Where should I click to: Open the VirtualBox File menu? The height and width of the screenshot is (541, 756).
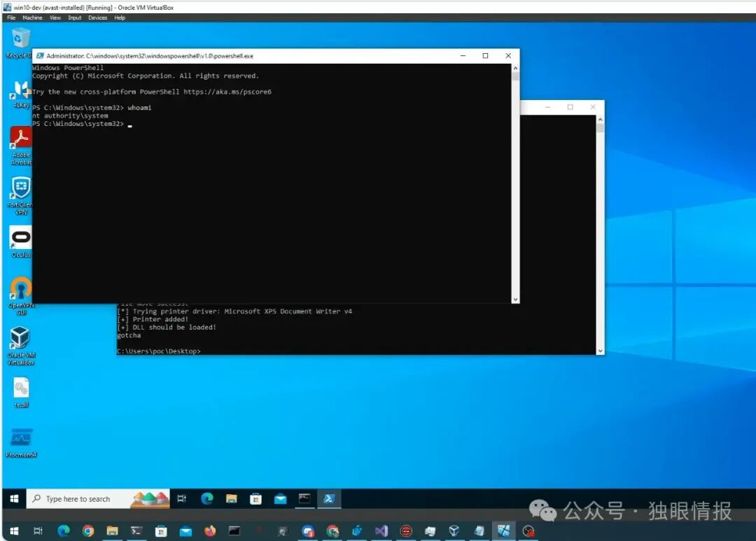pos(11,17)
